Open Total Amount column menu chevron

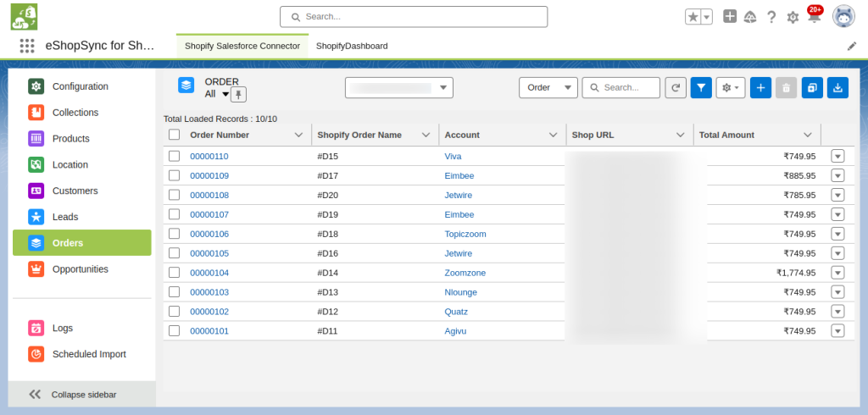(x=808, y=135)
